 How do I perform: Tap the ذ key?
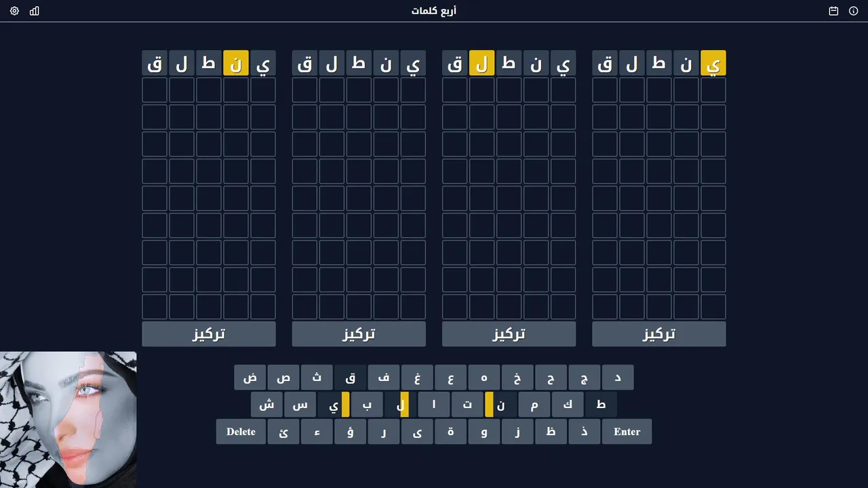(585, 432)
